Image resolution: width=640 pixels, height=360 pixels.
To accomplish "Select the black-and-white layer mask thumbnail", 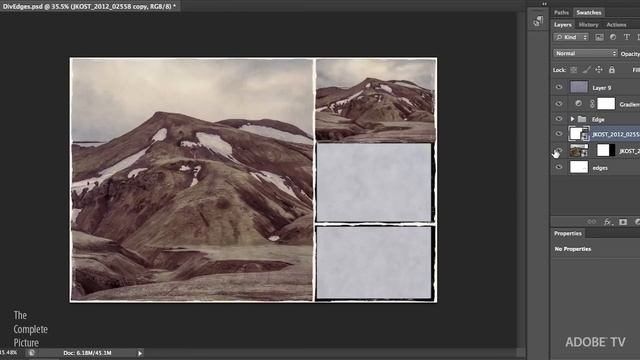I will [x=606, y=150].
